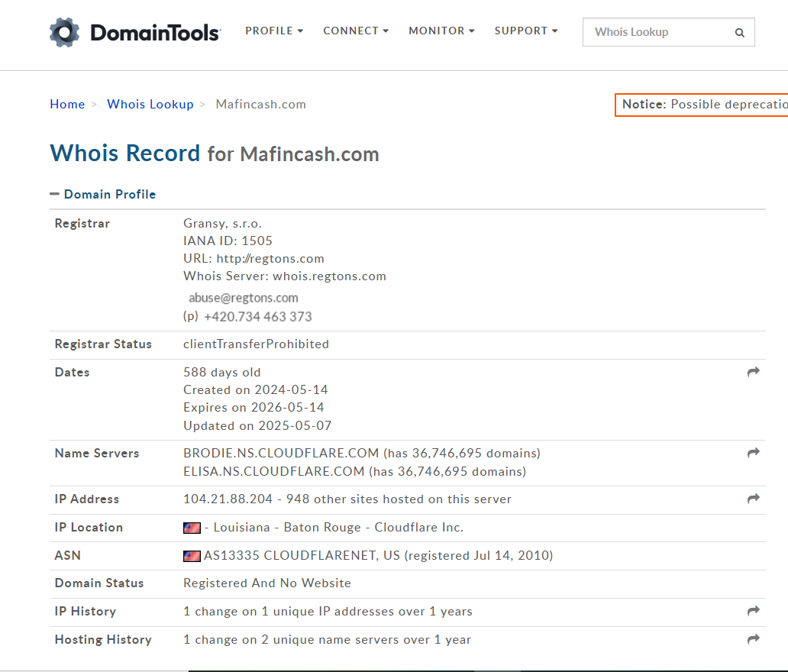Viewport: 788px width, 672px height.
Task: Click the Domain Status row label
Action: pos(99,583)
